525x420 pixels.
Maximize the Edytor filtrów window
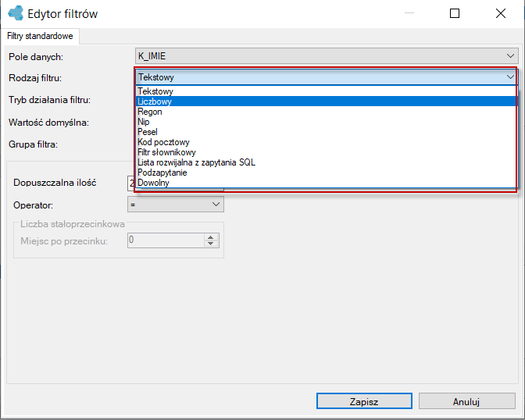455,13
